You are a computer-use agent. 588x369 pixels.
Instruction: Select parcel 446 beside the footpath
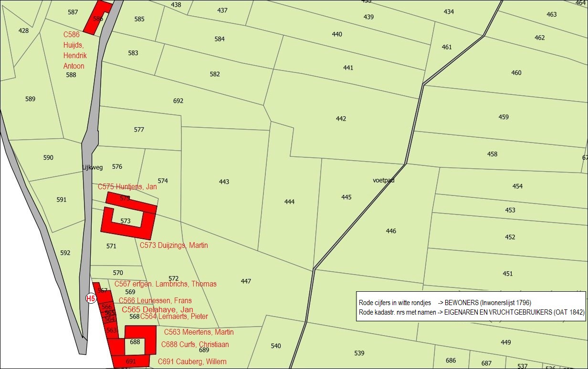(x=391, y=231)
